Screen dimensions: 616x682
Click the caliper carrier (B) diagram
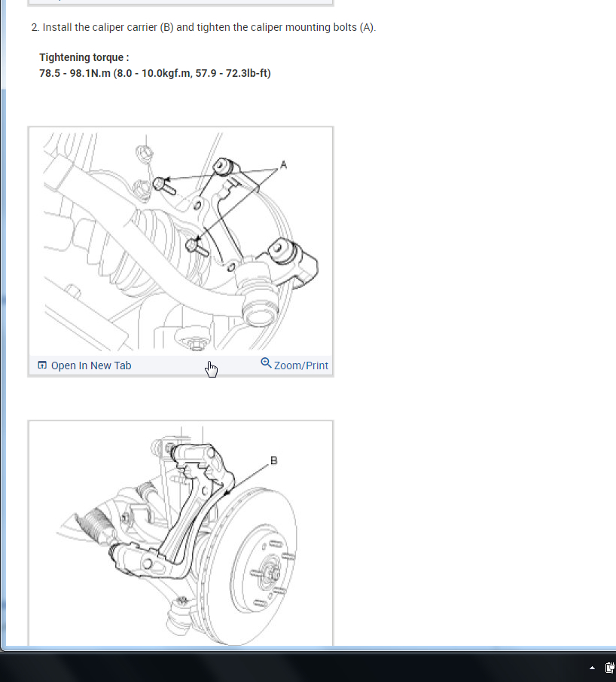(181, 534)
